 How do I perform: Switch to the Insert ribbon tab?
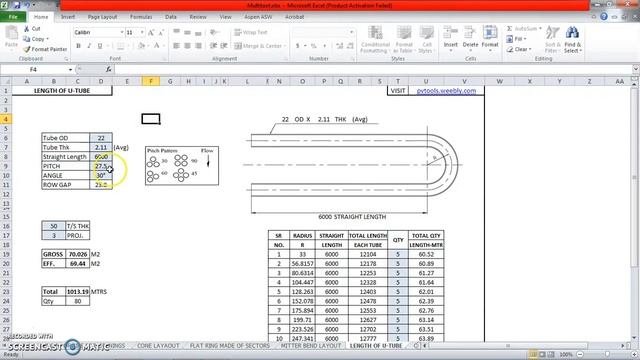(x=68, y=17)
